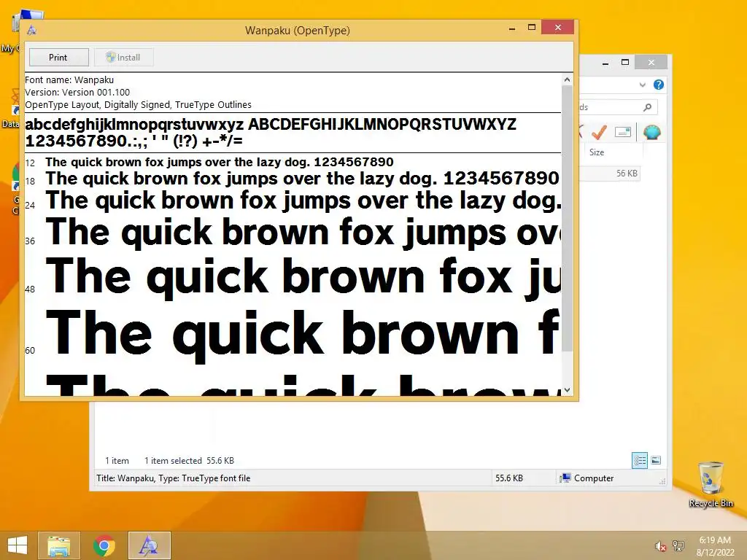
Task: Click 'Title: Wanpaku, Type: TrueType font file' text
Action: click(174, 478)
